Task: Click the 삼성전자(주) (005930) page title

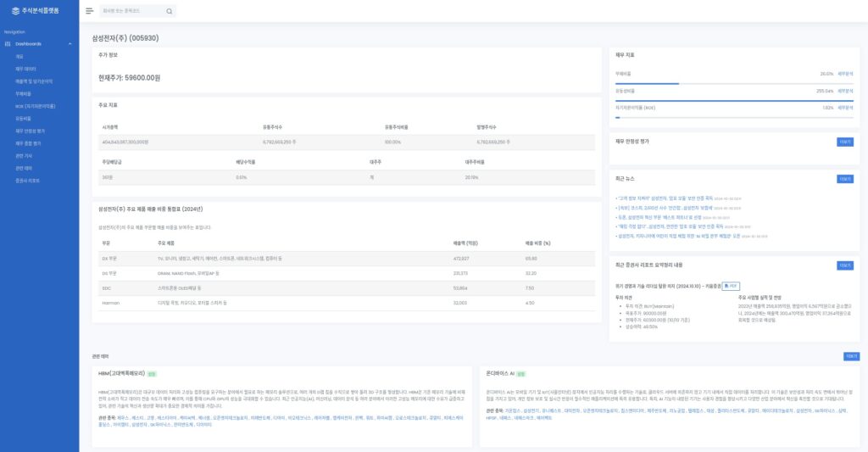Action: click(x=125, y=38)
